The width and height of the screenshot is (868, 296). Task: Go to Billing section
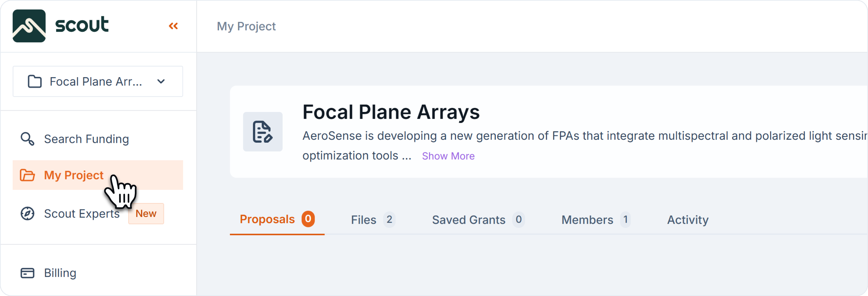pyautogui.click(x=60, y=273)
